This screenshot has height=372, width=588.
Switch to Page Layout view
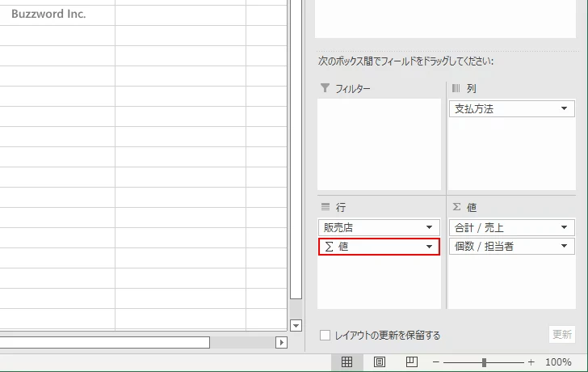[379, 362]
